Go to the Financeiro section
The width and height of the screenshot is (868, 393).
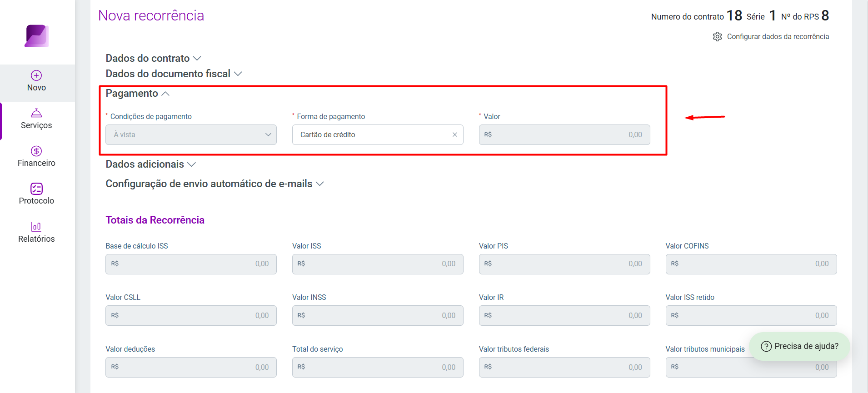click(36, 157)
